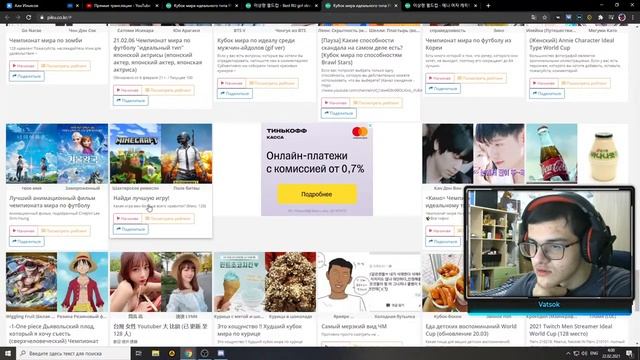
Task: Open a new tab with the plus icon
Action: [x=488, y=6]
